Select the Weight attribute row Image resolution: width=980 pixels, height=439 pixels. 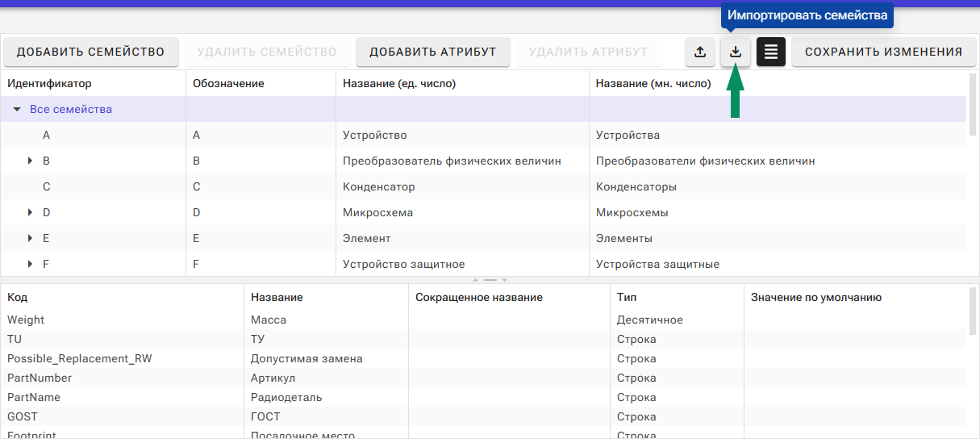click(x=483, y=320)
